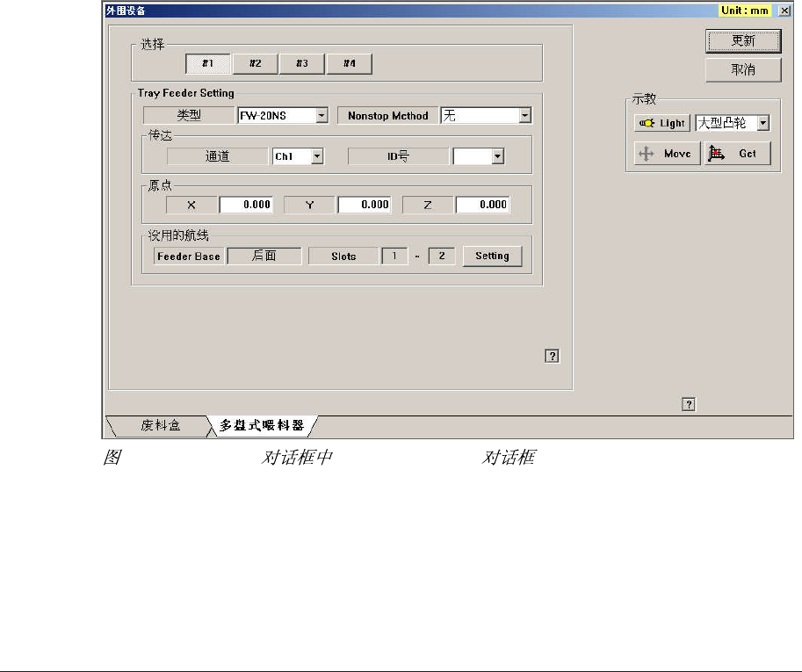
Task: Click the Slots label
Action: coord(343,257)
